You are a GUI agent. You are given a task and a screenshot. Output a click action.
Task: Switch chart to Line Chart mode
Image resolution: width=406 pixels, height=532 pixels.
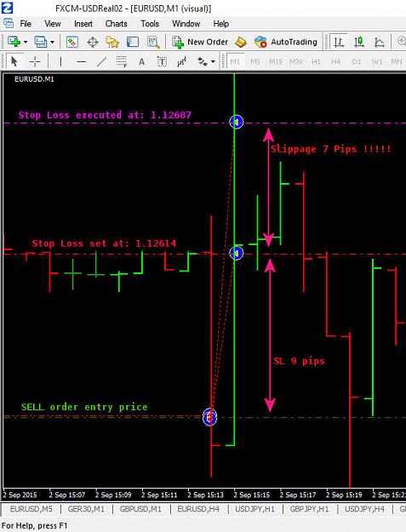[x=380, y=42]
